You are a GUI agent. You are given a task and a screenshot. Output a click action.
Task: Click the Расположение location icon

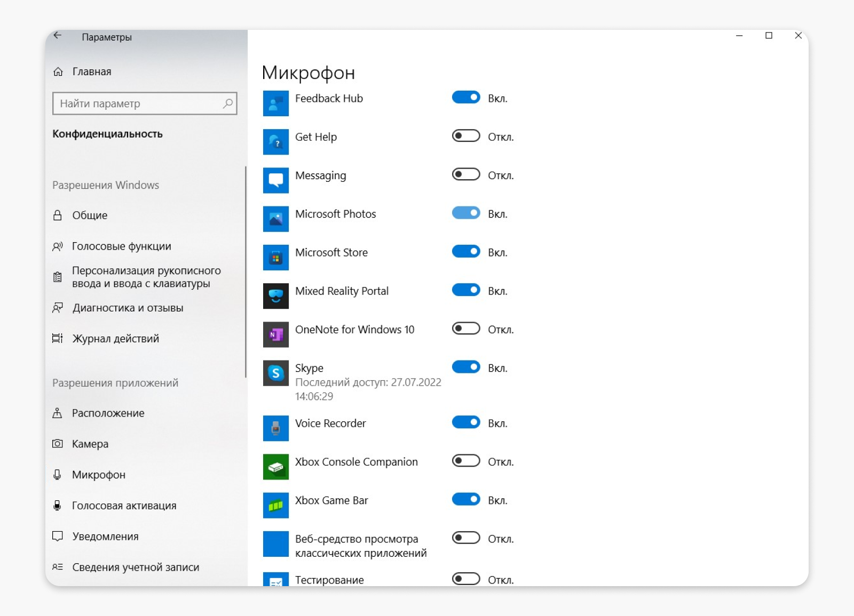tap(58, 413)
